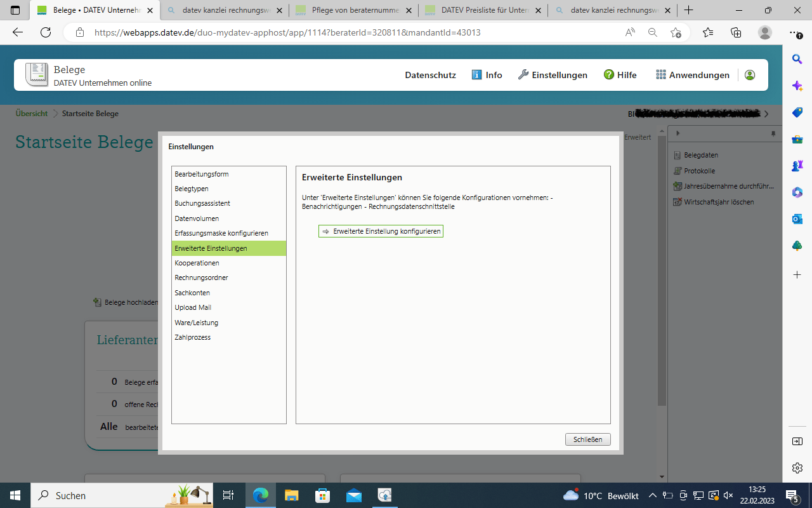812x508 pixels.
Task: Click the green Hilfe question mark icon
Action: [609, 75]
